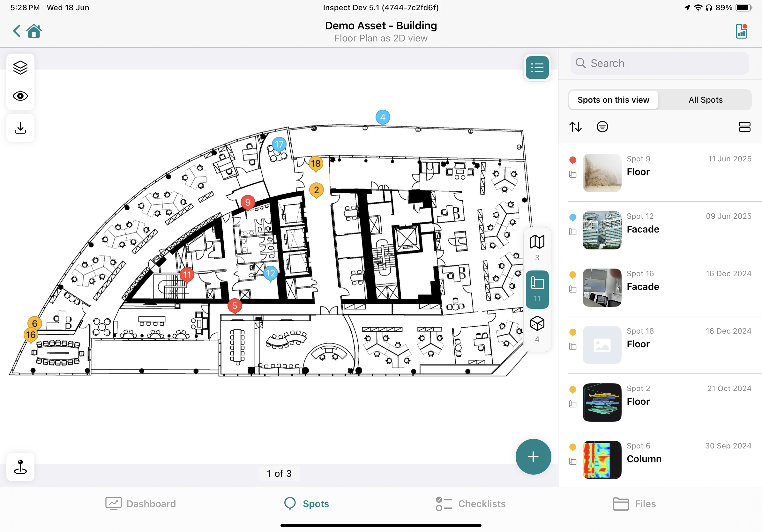Open the sort order options
The width and height of the screenshot is (762, 532).
(x=575, y=127)
